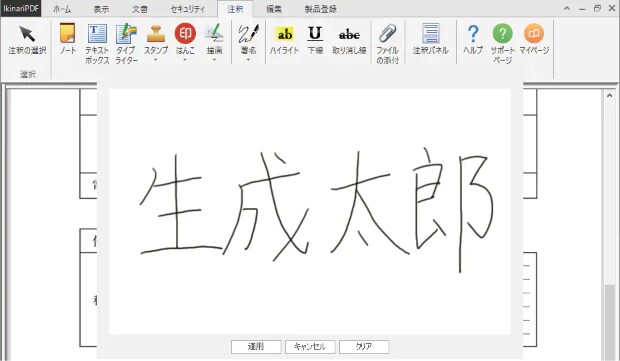Click the 適用 apply button
Viewport: 620px width, 361px height.
coord(256,347)
